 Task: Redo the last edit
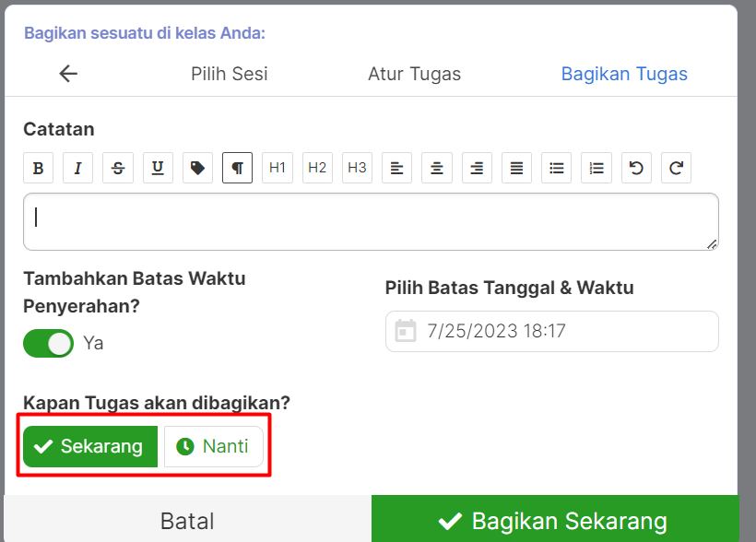click(674, 167)
